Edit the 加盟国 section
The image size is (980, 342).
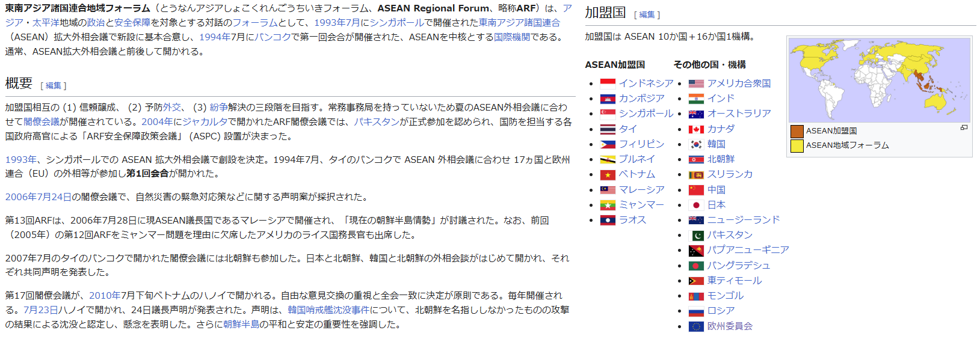click(647, 14)
